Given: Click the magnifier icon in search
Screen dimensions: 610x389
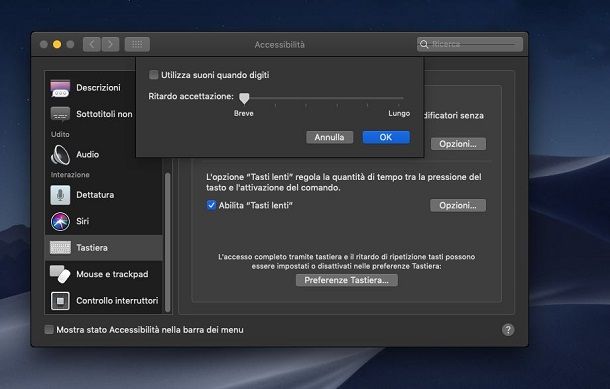Looking at the screenshot, I should click(x=424, y=44).
